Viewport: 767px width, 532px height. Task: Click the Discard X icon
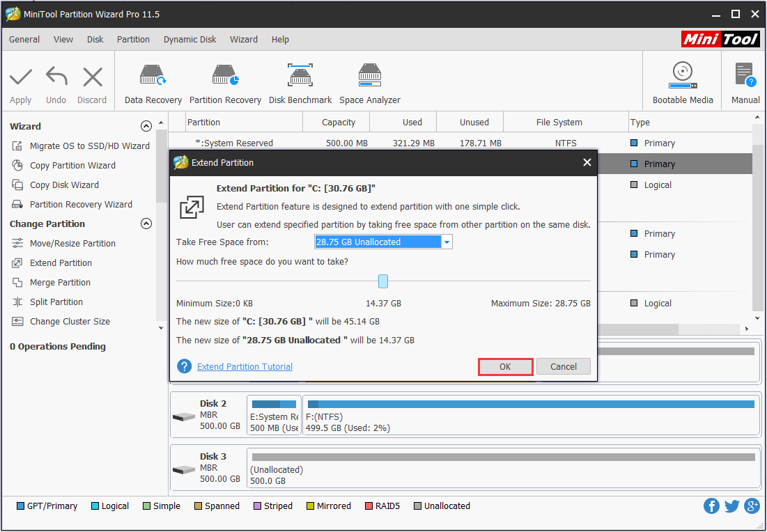click(x=93, y=77)
